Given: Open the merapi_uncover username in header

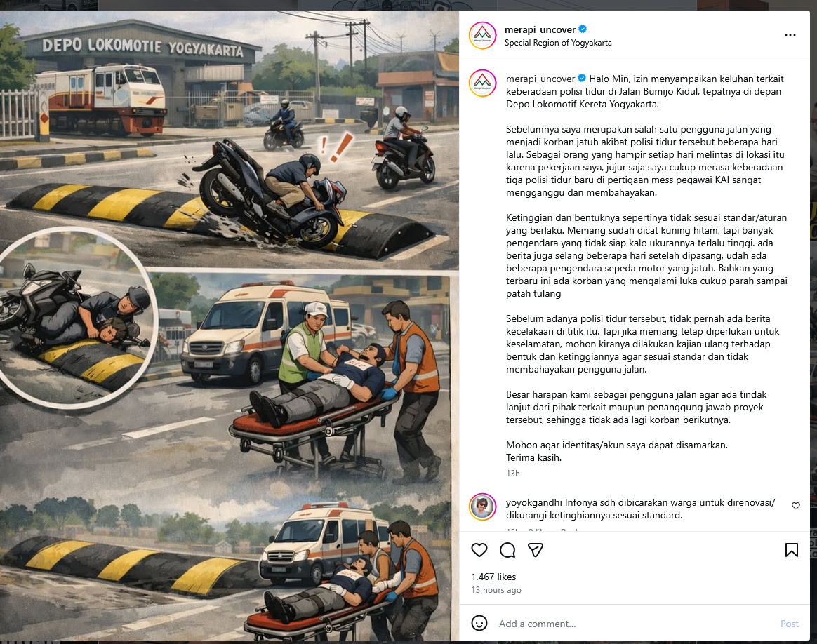Looking at the screenshot, I should click(540, 29).
